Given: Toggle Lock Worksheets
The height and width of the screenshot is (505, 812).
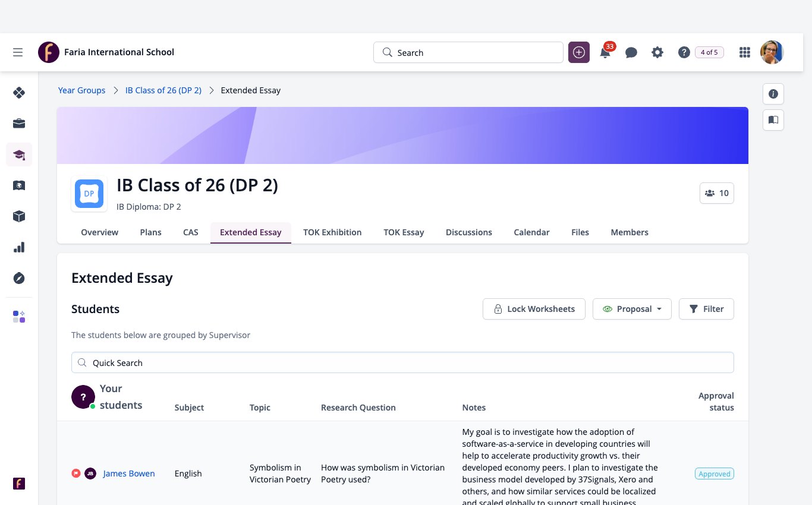Looking at the screenshot, I should [x=534, y=309].
